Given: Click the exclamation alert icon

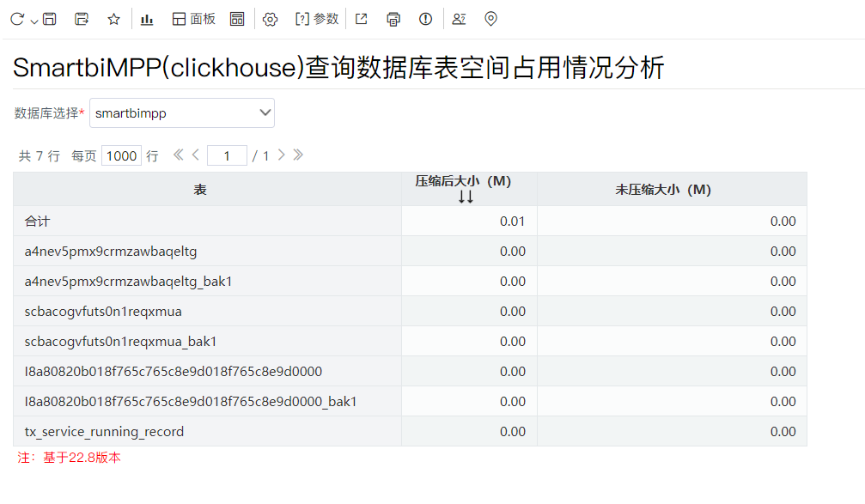Looking at the screenshot, I should [x=425, y=19].
